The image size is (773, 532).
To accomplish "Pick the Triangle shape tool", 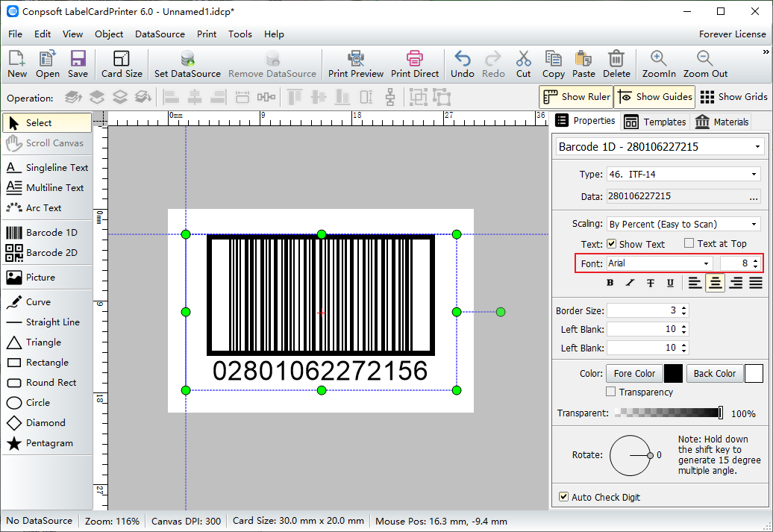I will point(47,342).
